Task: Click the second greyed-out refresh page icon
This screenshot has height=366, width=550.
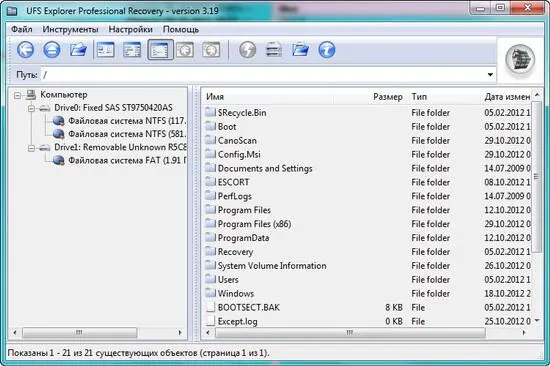Action: [211, 49]
